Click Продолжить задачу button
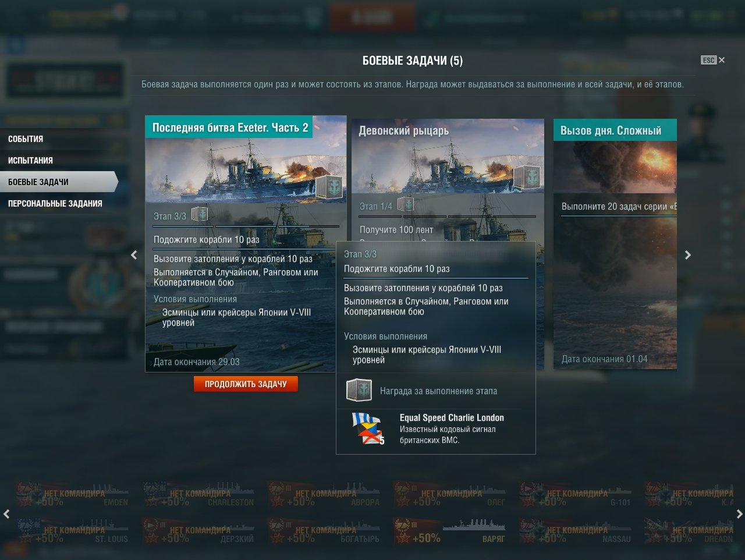The height and width of the screenshot is (560, 745). (246, 384)
